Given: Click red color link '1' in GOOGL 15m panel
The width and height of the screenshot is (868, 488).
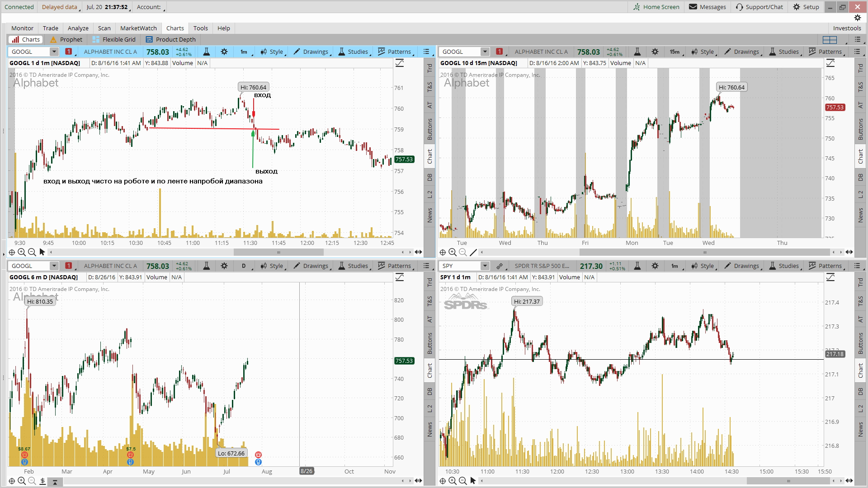Looking at the screenshot, I should coord(500,52).
